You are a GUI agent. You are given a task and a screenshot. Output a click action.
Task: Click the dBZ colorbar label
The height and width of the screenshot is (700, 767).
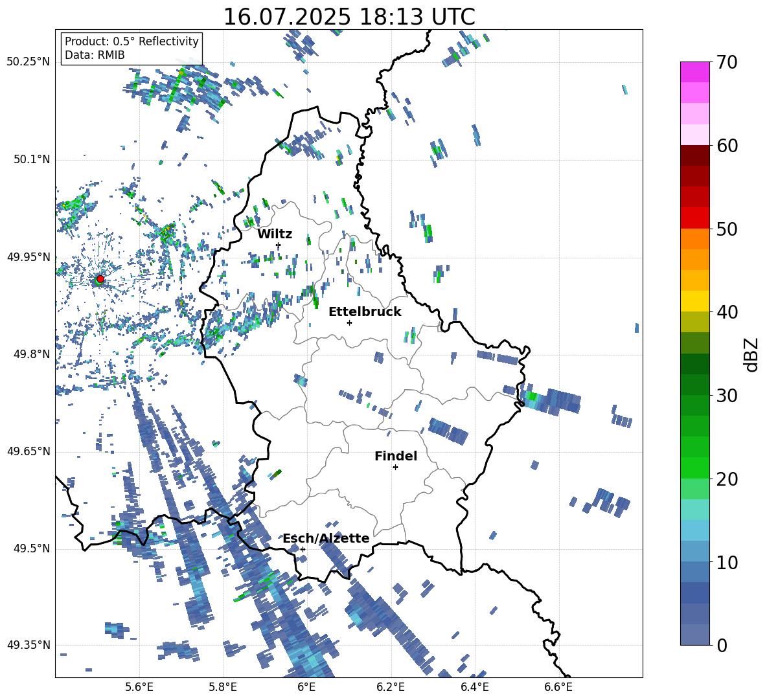tap(750, 354)
